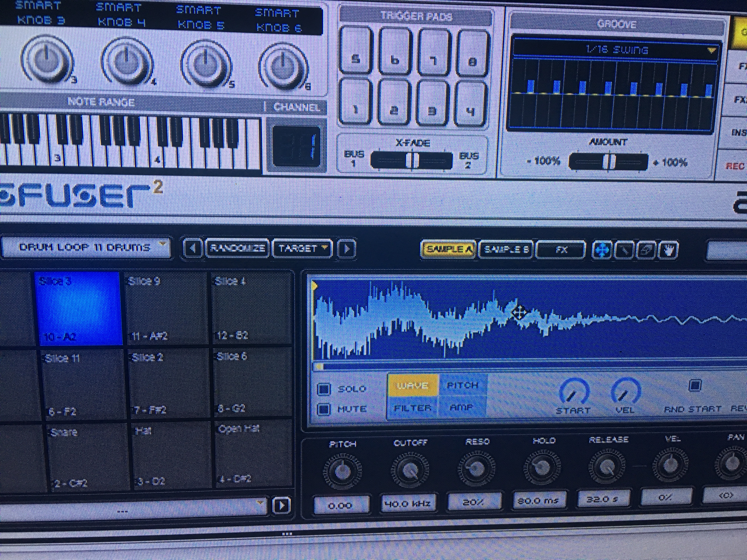The height and width of the screenshot is (560, 747).
Task: Enable the Solo checkbox
Action: tap(323, 389)
